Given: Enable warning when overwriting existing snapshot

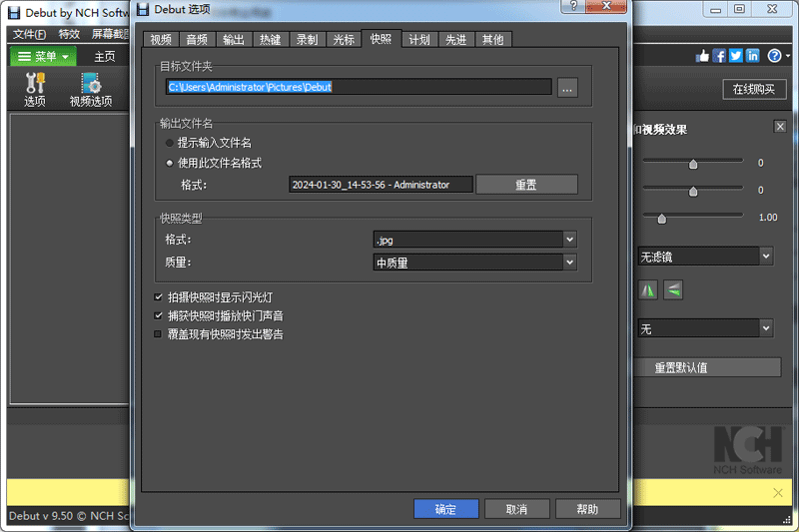Looking at the screenshot, I should pos(158,334).
